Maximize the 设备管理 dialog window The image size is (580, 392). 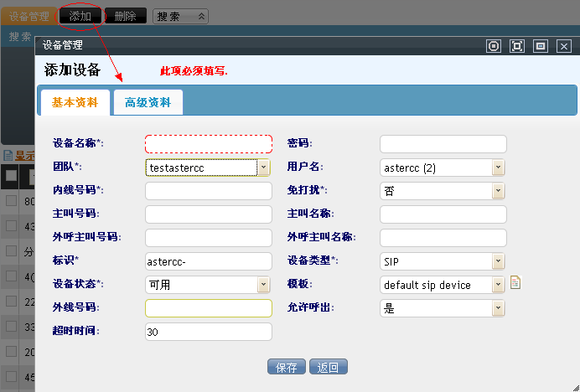pyautogui.click(x=517, y=46)
